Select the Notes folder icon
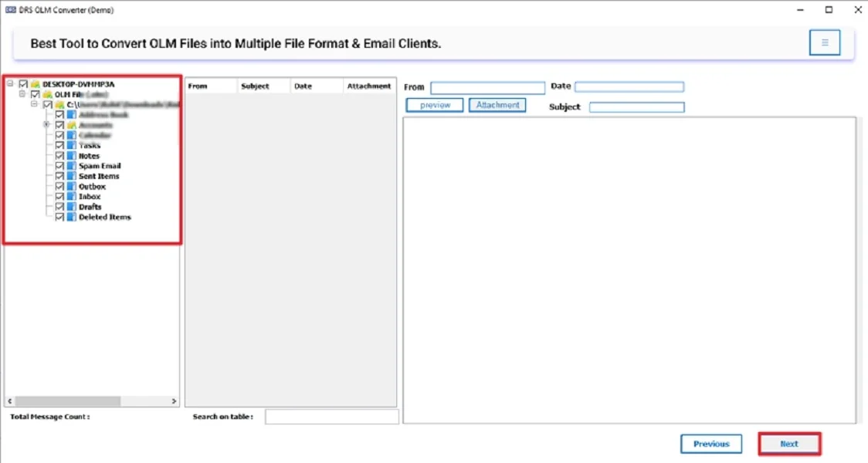868x463 pixels. (x=71, y=155)
